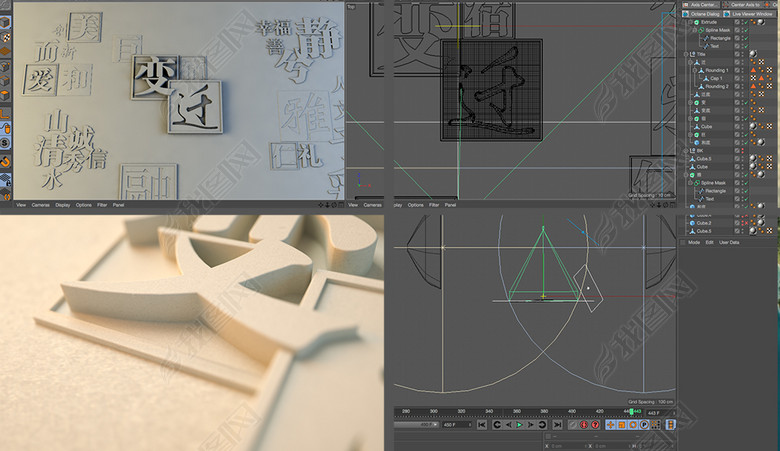Image resolution: width=780 pixels, height=451 pixels.
Task: Collapse the BK null group
Action: click(x=685, y=151)
